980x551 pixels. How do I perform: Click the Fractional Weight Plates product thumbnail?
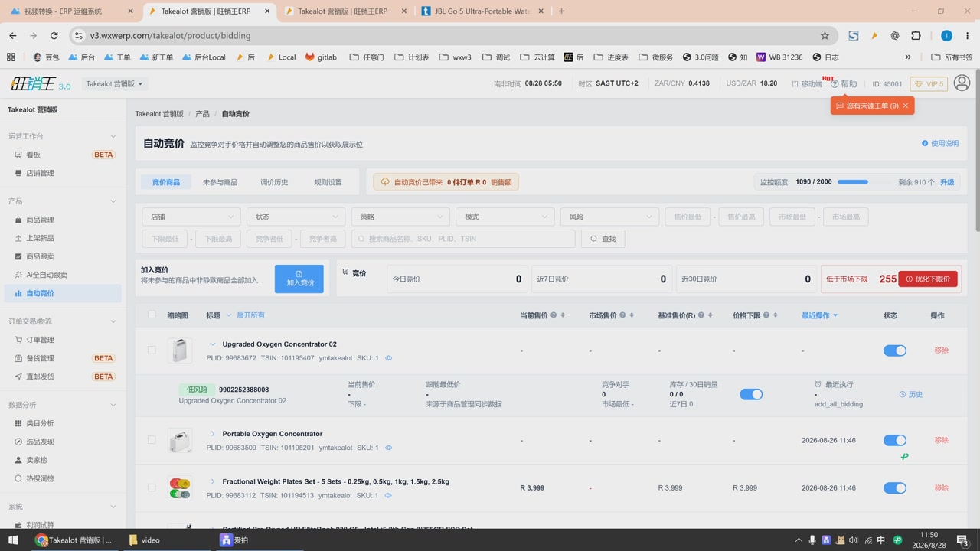click(180, 487)
